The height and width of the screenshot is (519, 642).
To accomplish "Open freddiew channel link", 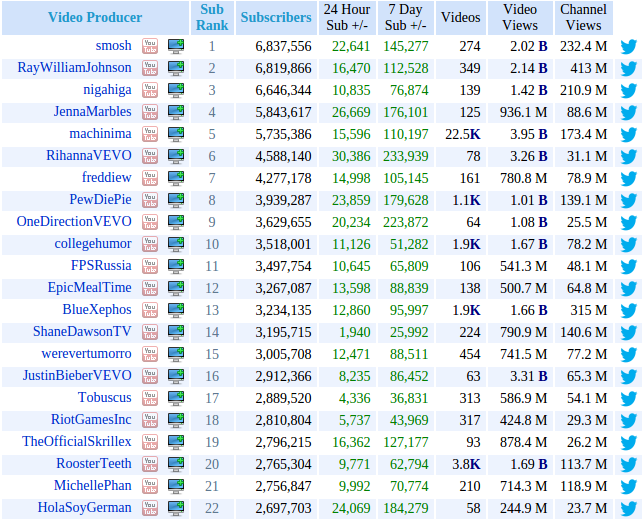I will (106, 178).
